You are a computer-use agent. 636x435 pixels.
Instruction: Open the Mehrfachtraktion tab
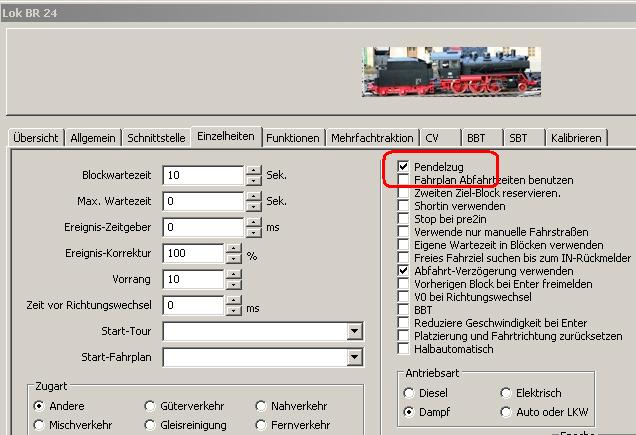pos(369,137)
